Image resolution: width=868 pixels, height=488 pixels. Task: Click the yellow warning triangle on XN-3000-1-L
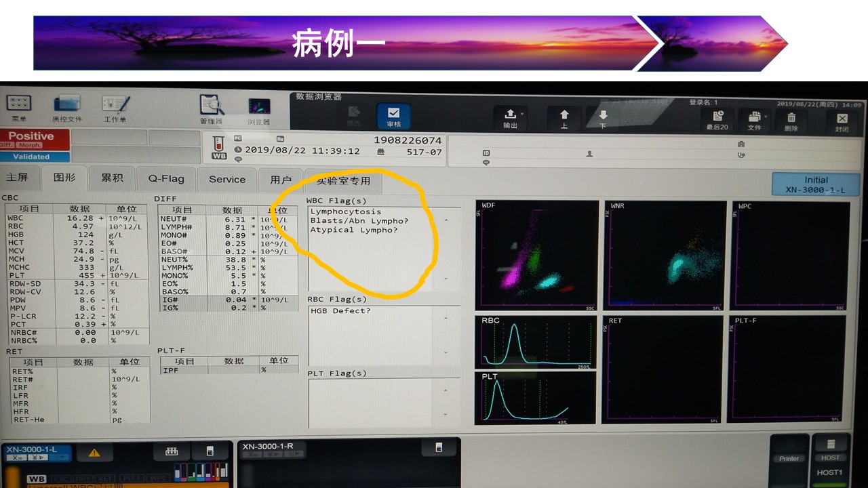pos(94,453)
